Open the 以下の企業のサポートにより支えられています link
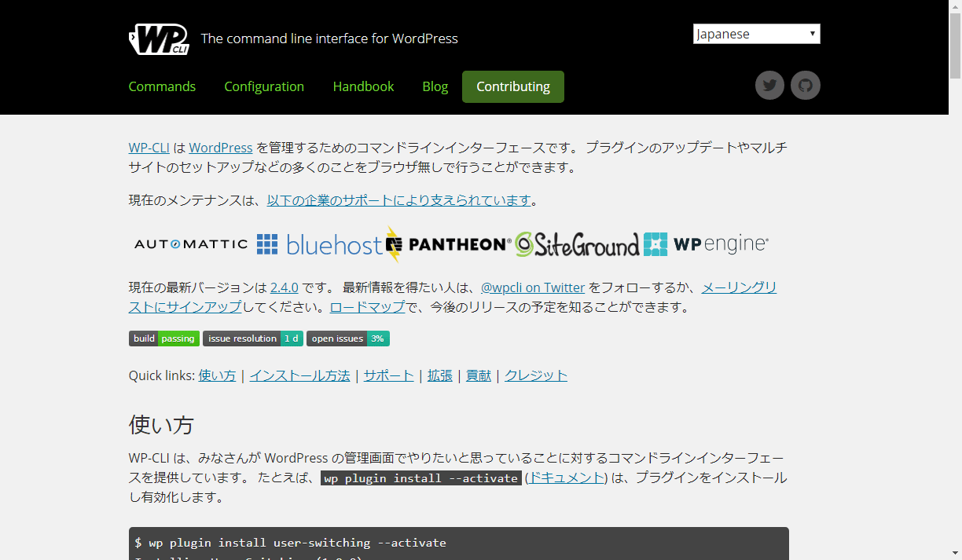This screenshot has width=962, height=560. point(399,200)
